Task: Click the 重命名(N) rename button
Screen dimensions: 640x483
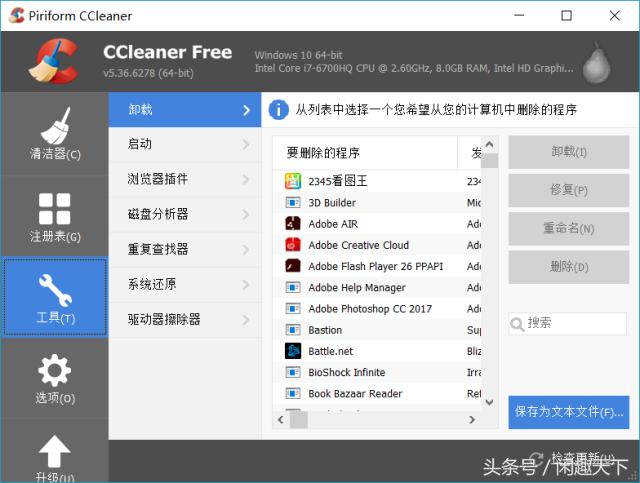Action: pos(569,229)
